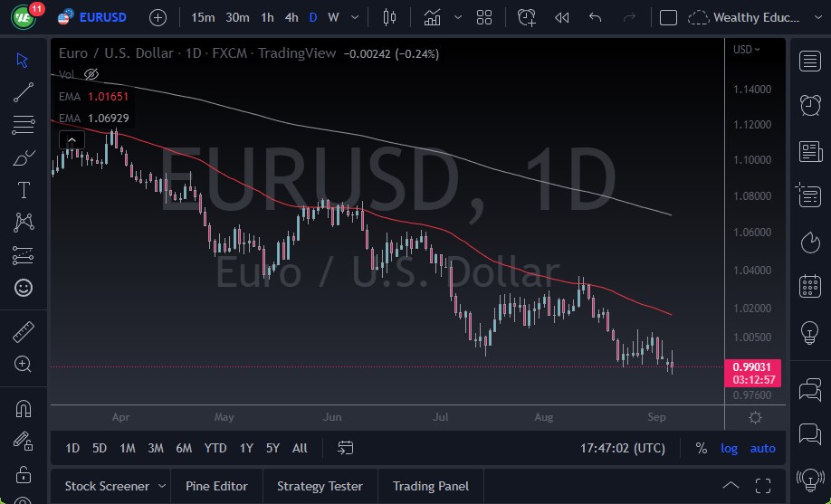Select the trend line drawing tool
Screen dimensions: 831x504
(x=23, y=92)
